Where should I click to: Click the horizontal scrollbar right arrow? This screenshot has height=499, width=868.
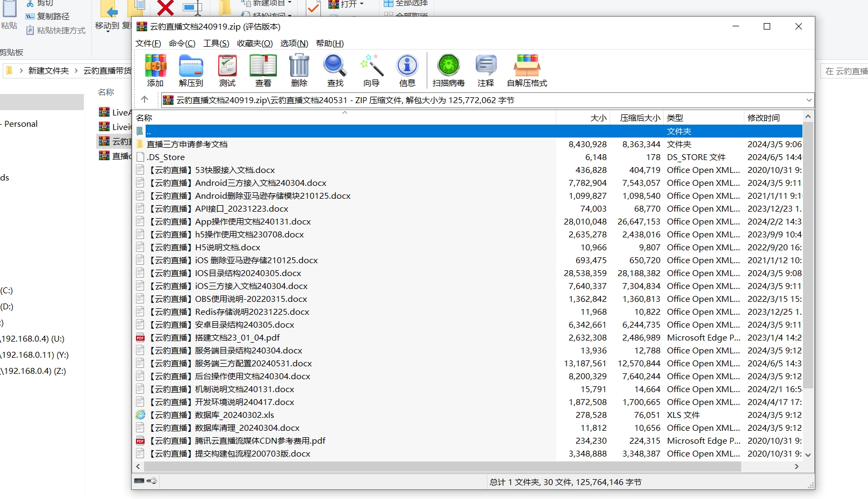(797, 467)
